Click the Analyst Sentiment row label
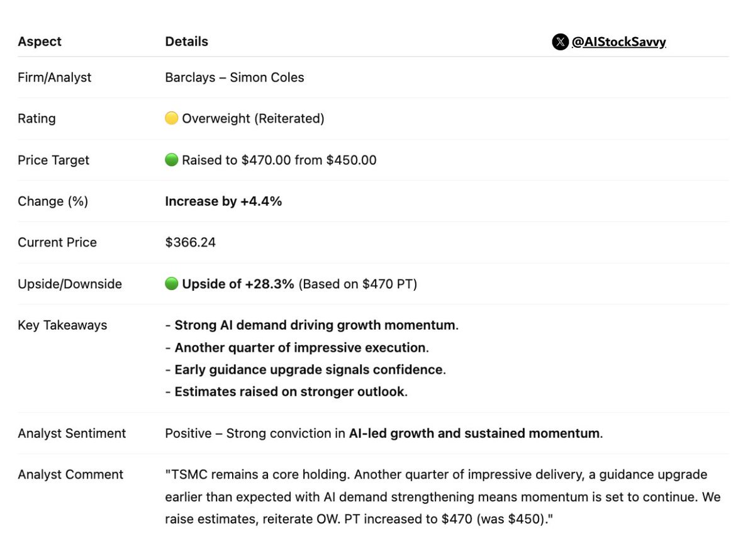 coord(72,433)
